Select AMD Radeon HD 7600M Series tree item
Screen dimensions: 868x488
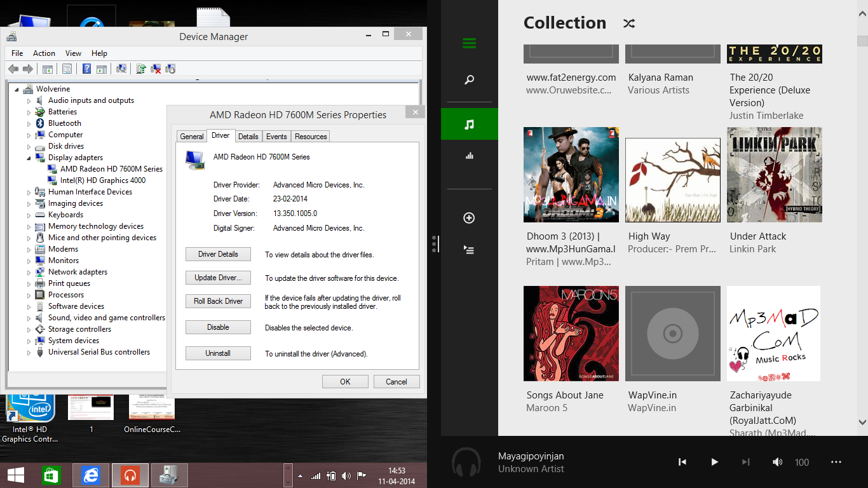click(112, 169)
